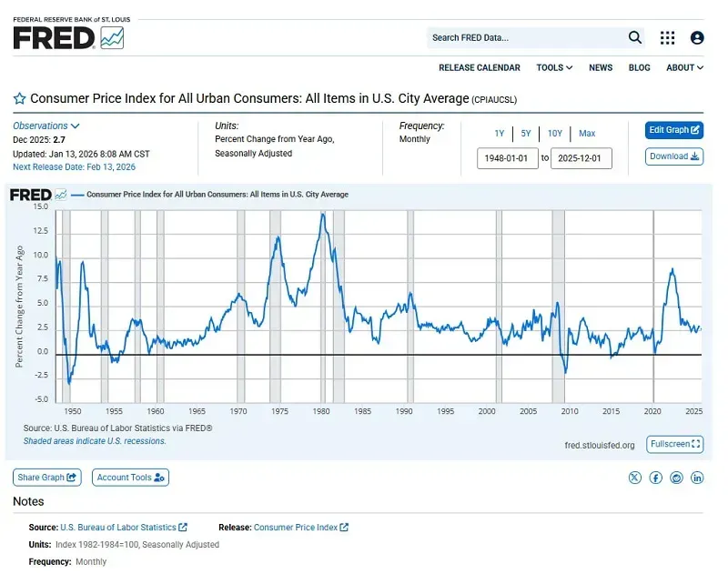Open the Tools dropdown menu
Image resolution: width=728 pixels, height=574 pixels.
554,67
